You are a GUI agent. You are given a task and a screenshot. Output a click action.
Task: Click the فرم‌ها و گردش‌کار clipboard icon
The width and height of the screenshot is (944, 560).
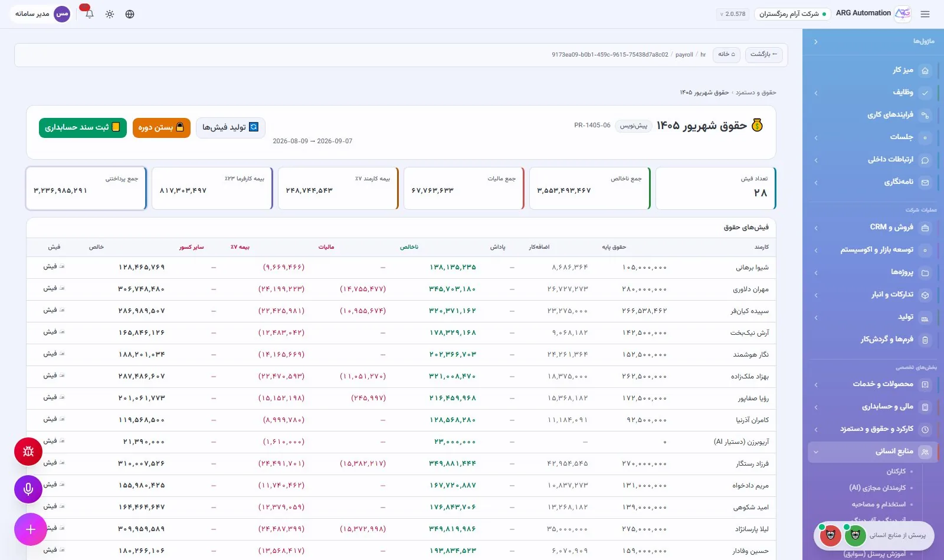point(925,340)
